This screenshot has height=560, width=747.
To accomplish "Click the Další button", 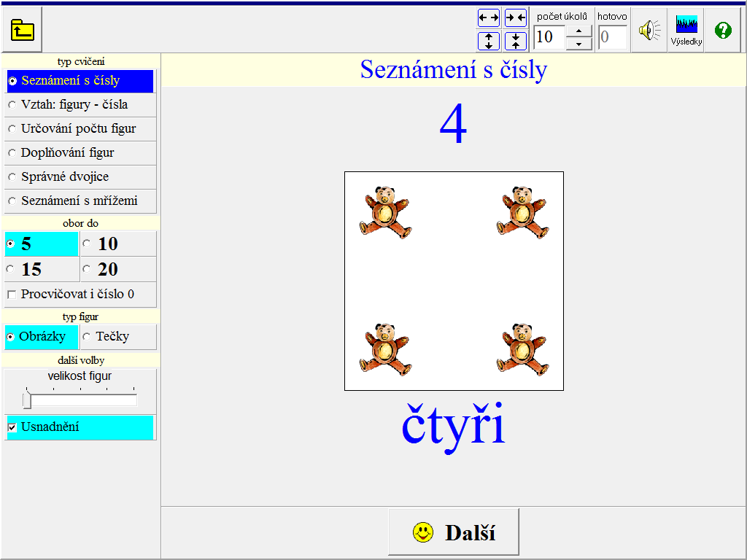I will [454, 532].
